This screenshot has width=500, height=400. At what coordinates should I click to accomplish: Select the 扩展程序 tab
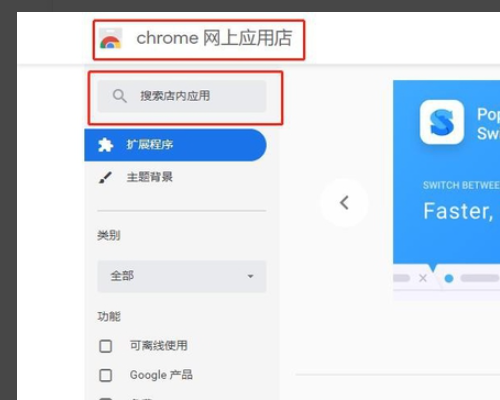tap(175, 145)
